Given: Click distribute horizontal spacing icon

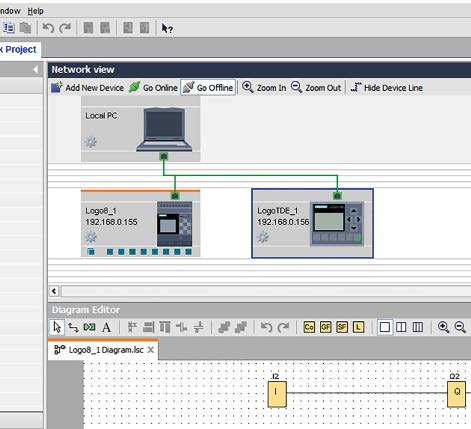Looking at the screenshot, I should pyautogui.click(x=182, y=327).
